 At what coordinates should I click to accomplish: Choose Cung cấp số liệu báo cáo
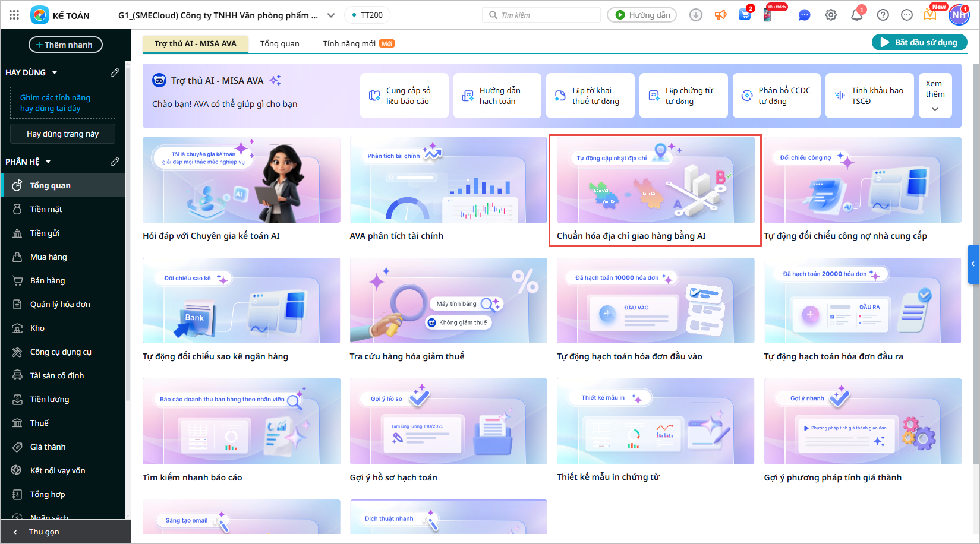point(405,96)
